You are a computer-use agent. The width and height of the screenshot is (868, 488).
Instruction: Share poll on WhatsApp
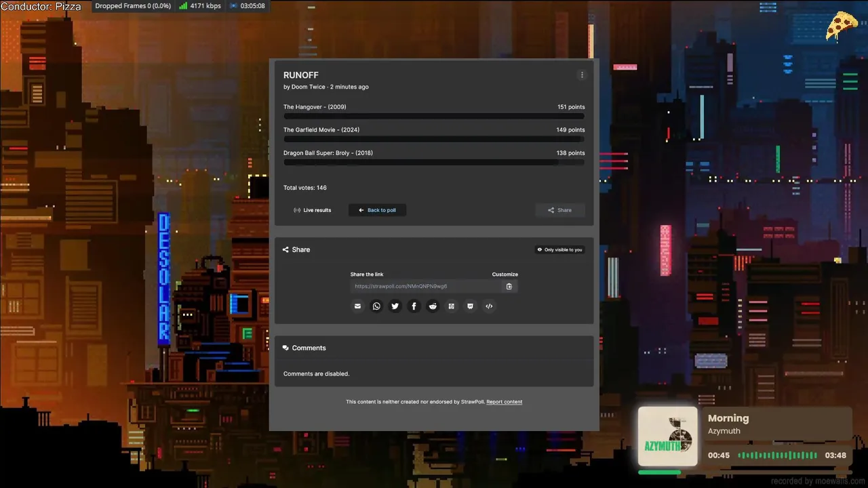pyautogui.click(x=376, y=306)
